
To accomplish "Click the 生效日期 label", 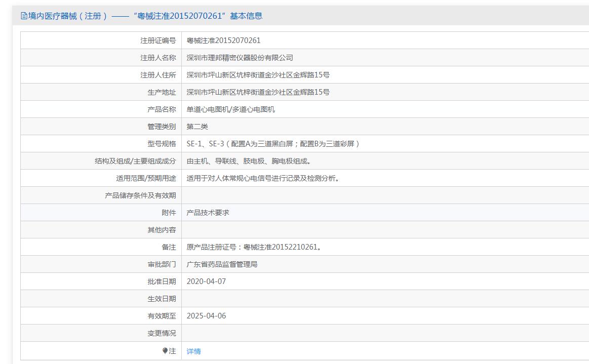I will click(162, 299).
